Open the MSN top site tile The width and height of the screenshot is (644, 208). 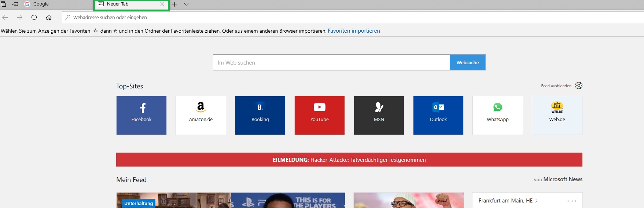pos(379,115)
